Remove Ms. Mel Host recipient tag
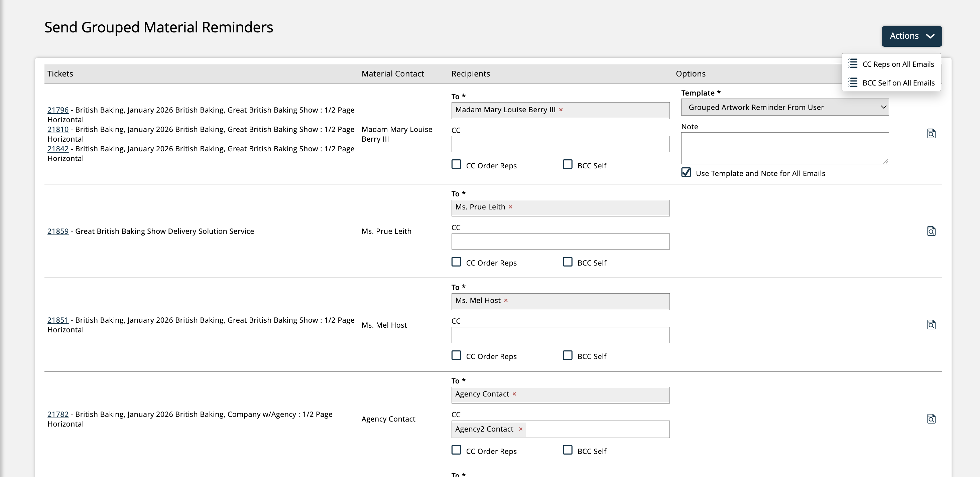This screenshot has width=980, height=477. pos(506,301)
